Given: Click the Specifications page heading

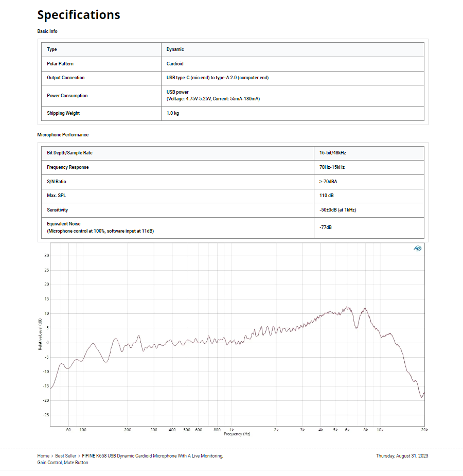Looking at the screenshot, I should coord(79,15).
